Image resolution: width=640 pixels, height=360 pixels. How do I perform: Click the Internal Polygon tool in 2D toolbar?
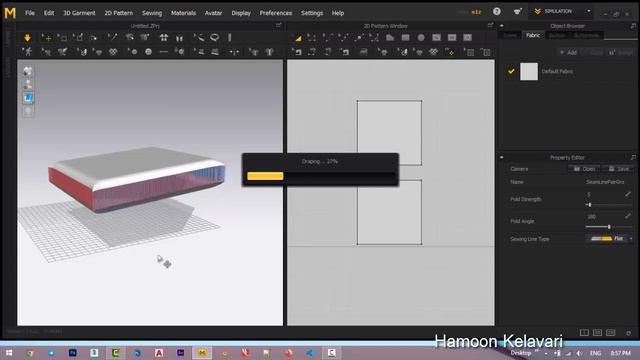(x=436, y=38)
